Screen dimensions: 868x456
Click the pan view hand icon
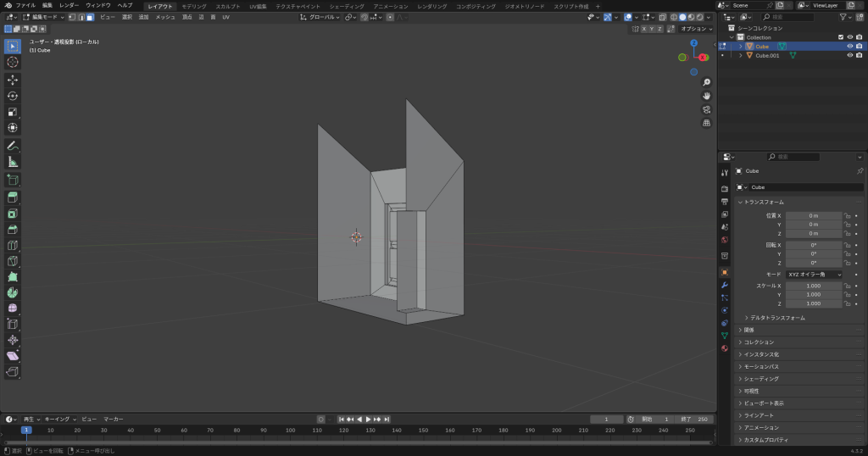pos(706,96)
